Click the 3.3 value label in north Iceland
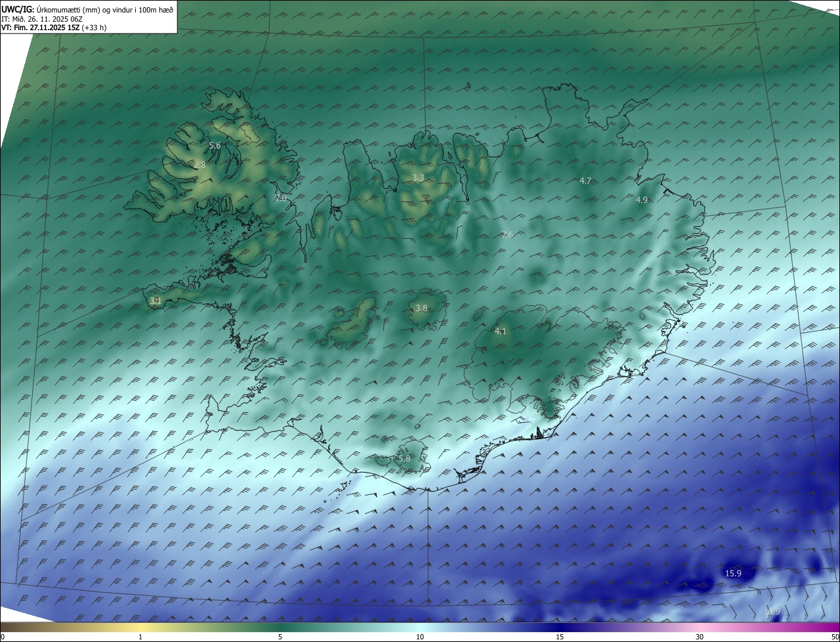 click(x=418, y=178)
